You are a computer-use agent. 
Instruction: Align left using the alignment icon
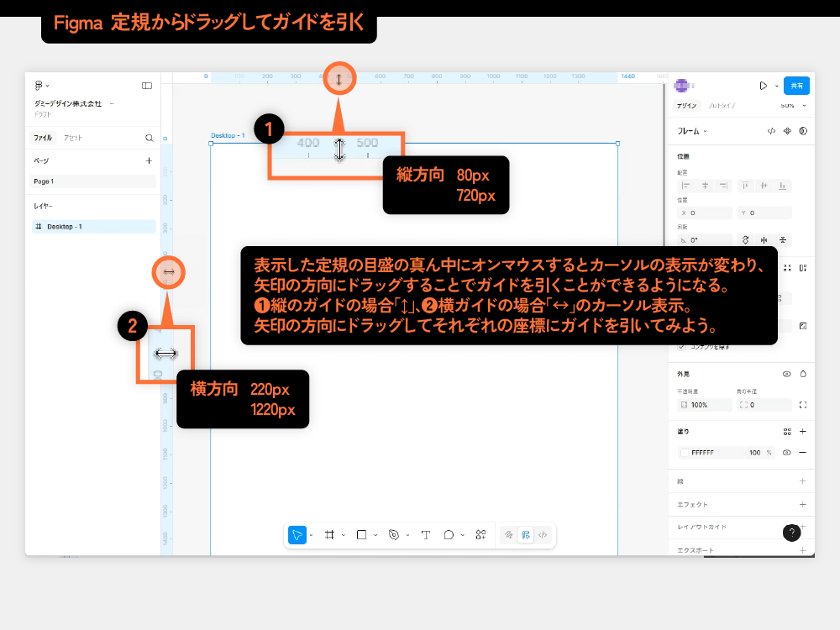[x=685, y=186]
